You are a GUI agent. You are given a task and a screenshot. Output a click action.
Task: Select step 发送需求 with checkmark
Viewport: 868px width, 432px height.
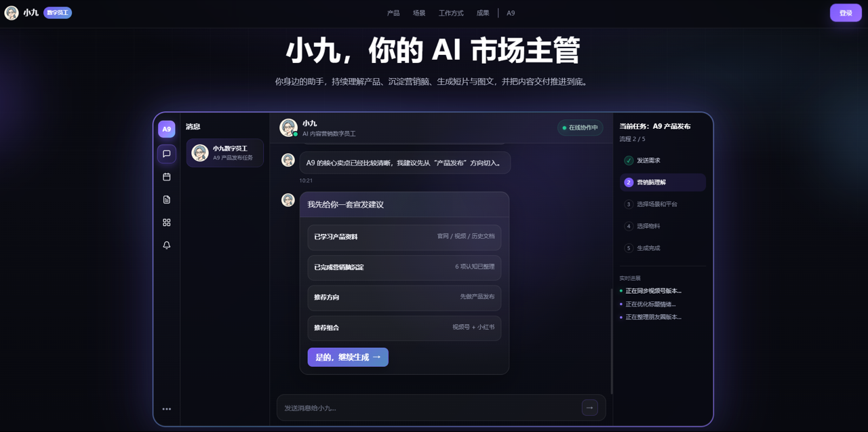[x=662, y=161]
